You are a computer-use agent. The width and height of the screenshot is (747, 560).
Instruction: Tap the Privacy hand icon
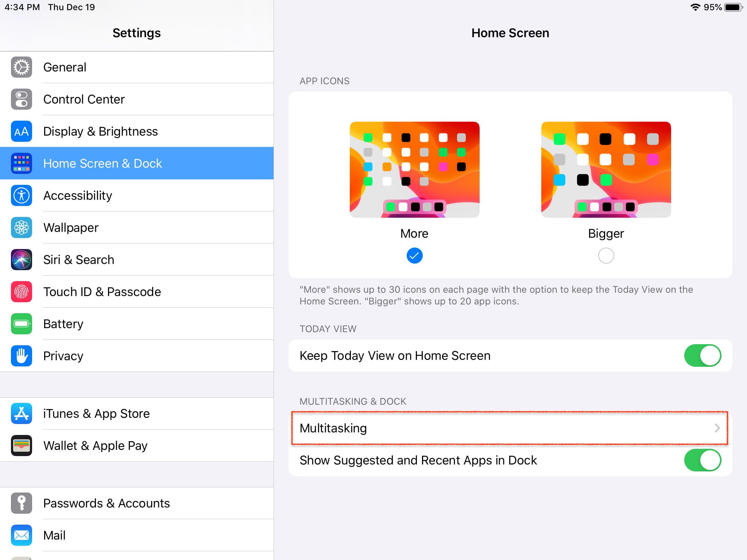[x=22, y=356]
